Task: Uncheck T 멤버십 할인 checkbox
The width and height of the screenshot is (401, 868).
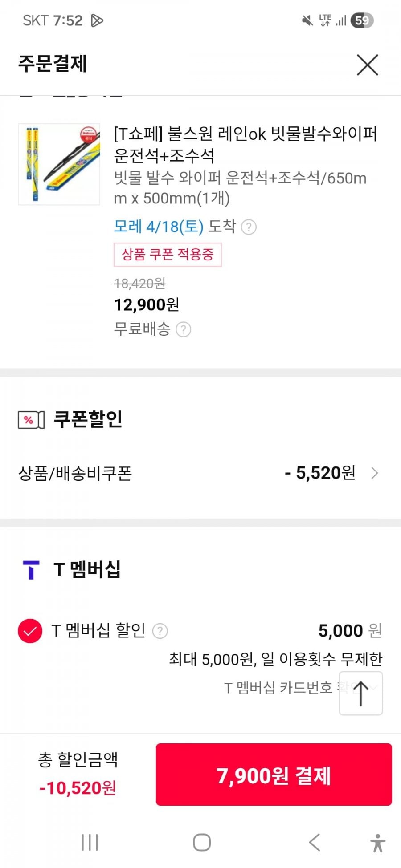Action: pyautogui.click(x=30, y=631)
